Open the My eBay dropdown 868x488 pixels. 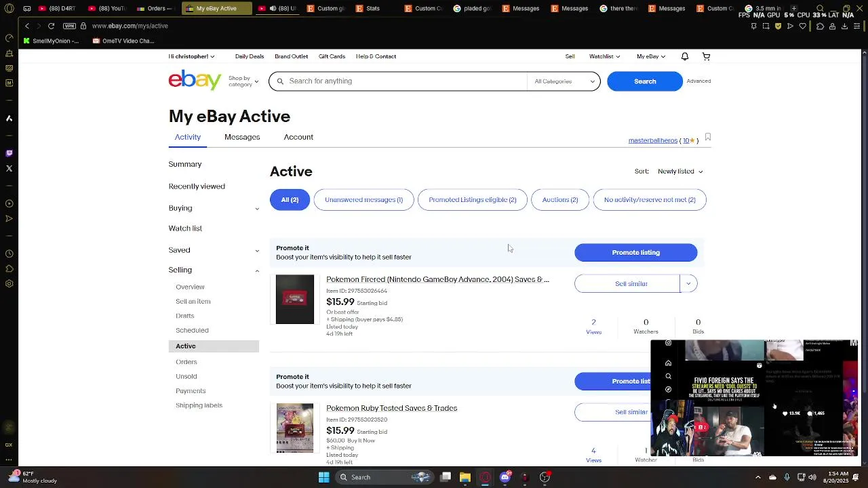tap(651, 56)
